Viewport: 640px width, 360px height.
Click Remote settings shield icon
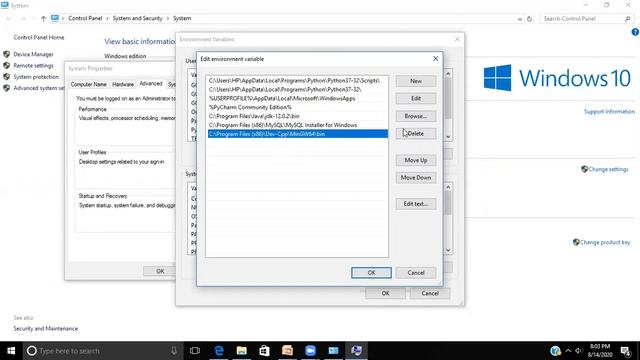7,65
